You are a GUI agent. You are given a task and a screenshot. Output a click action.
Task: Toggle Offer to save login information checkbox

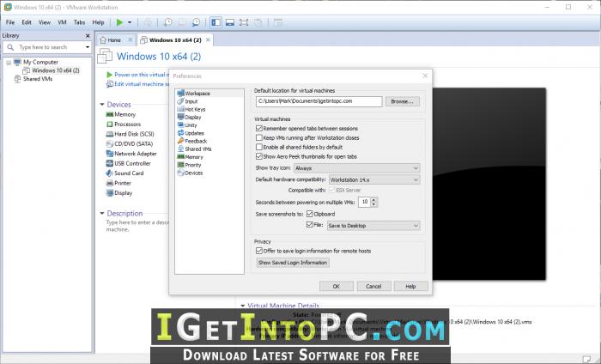[259, 251]
